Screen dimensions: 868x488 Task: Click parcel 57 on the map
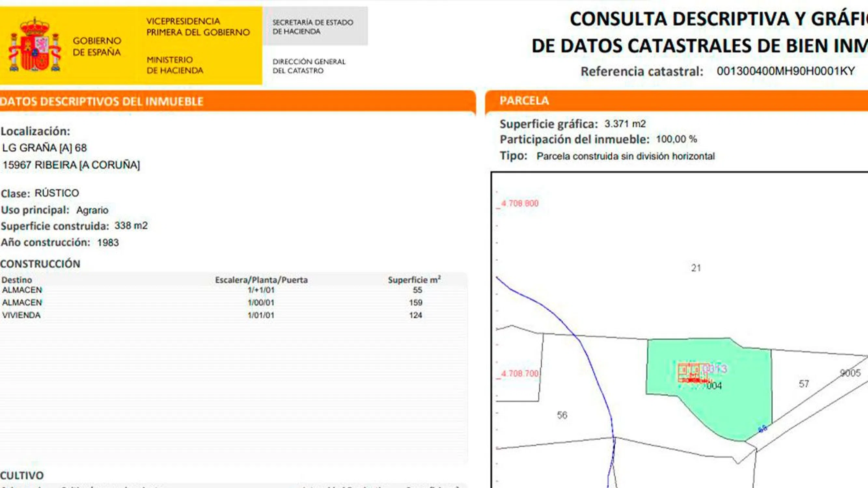click(x=804, y=384)
